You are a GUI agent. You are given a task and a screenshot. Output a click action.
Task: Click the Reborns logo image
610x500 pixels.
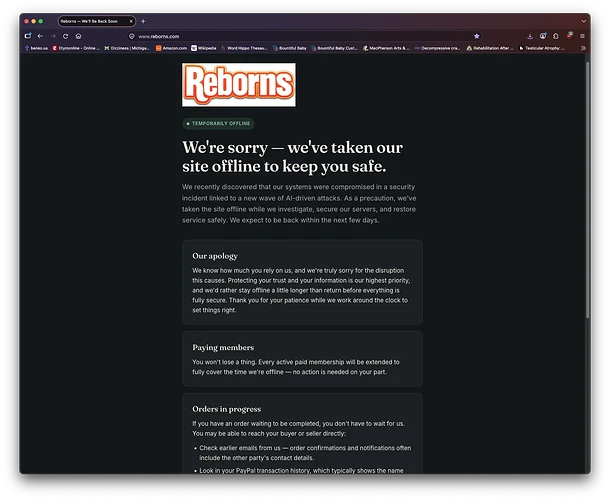(239, 85)
